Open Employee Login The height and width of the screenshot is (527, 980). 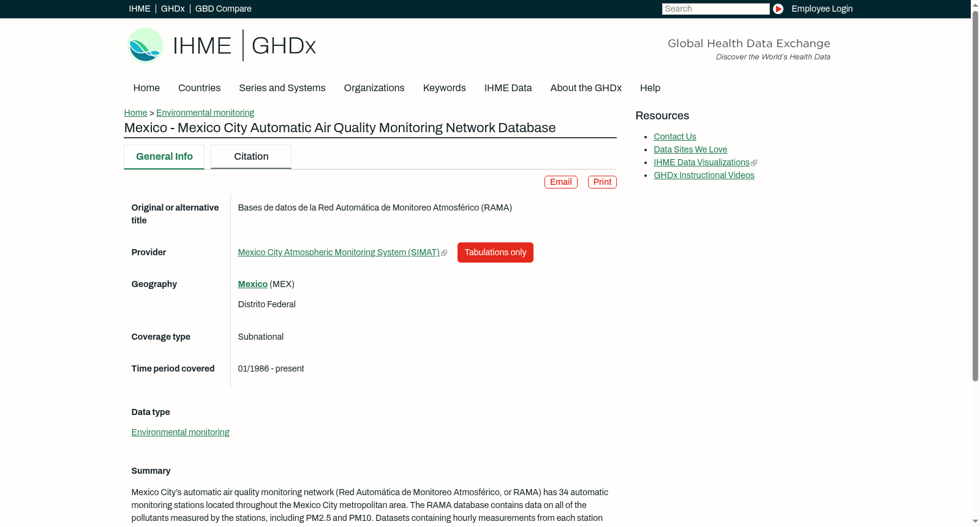pyautogui.click(x=822, y=9)
